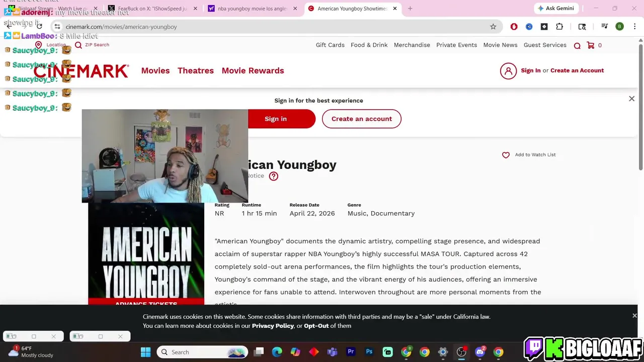Viewport: 644px width, 362px height.
Task: Close the nba youngboy movie tab
Action: (x=295, y=9)
